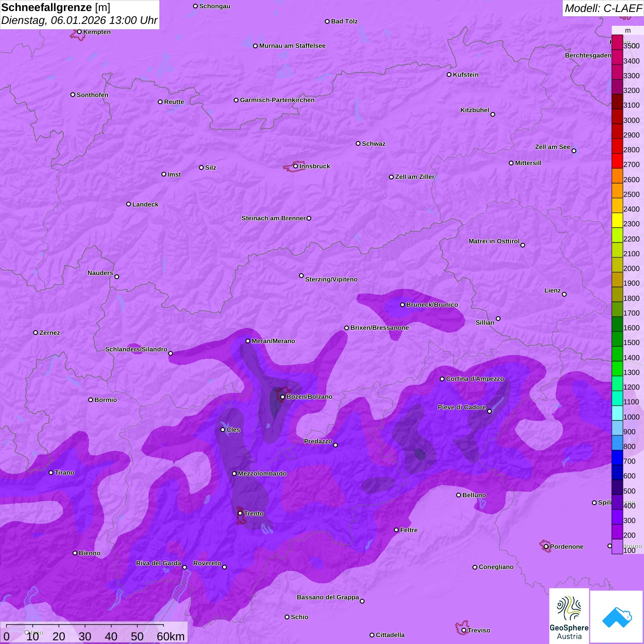Click the Berchtesgaden label
Image resolution: width=644 pixels, height=644 pixels.
(588, 55)
